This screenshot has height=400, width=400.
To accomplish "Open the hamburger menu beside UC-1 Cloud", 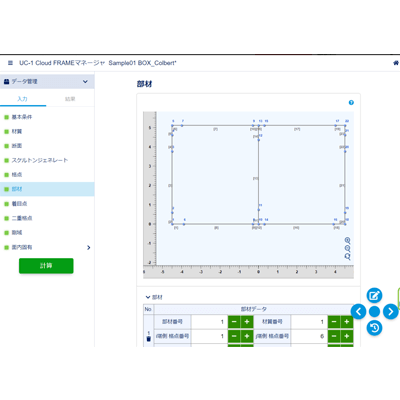I will (10, 63).
